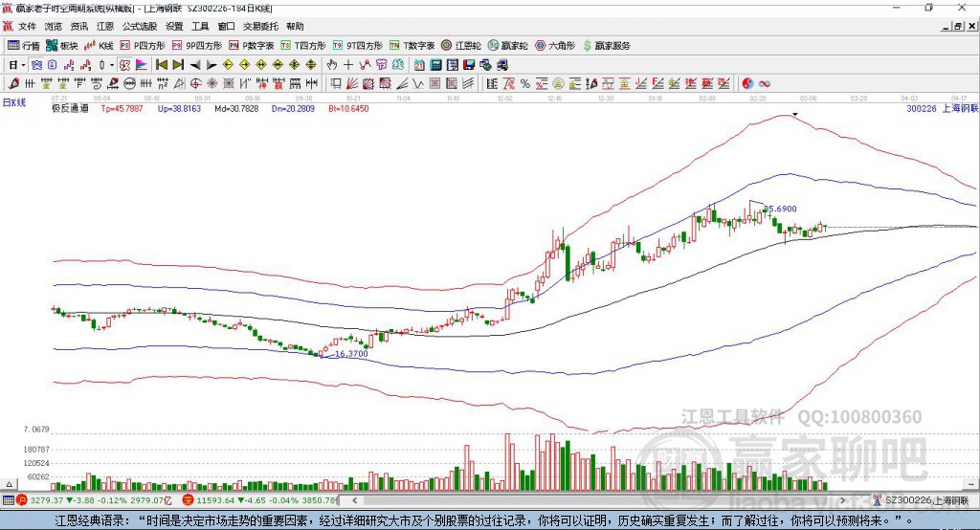Open the 帮助 menu
980x530 pixels.
(295, 26)
